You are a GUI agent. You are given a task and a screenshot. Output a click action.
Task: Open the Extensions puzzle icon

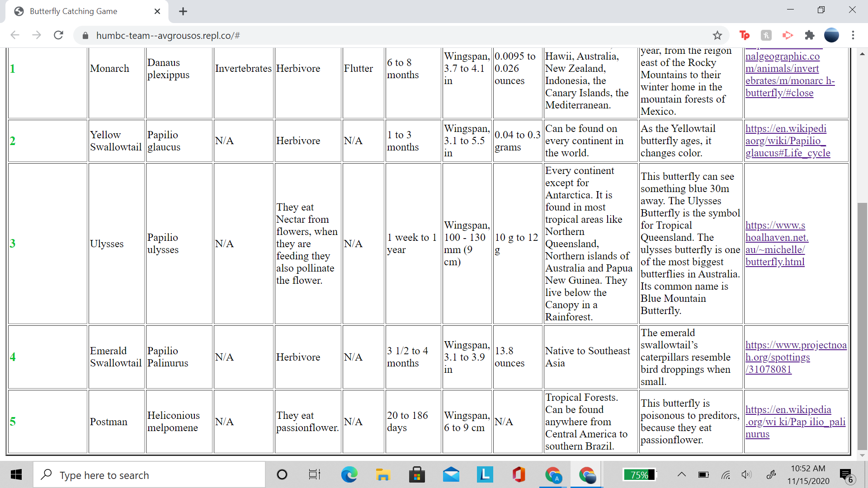click(810, 35)
